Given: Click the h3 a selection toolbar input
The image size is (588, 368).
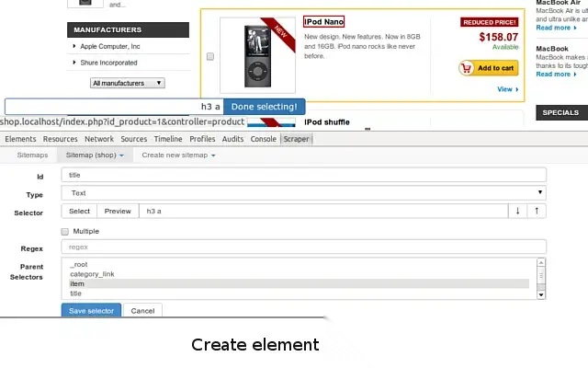Looking at the screenshot, I should [x=114, y=107].
